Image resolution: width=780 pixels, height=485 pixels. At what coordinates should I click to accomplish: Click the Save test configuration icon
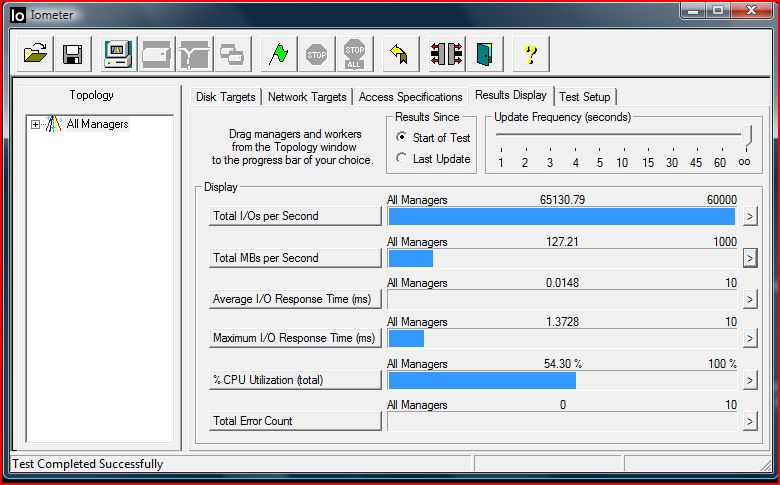tap(72, 54)
